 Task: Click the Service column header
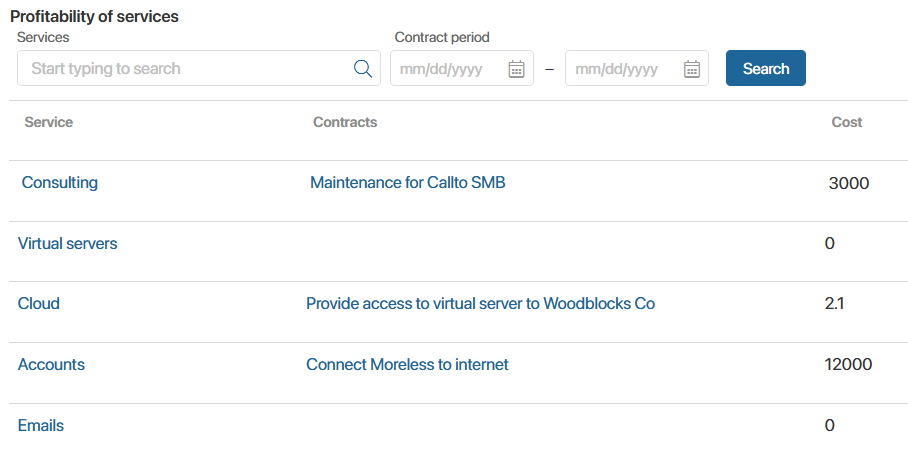tap(49, 122)
